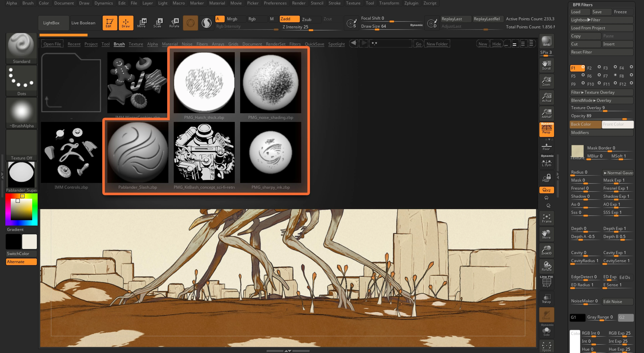Open the BlendMode Overlay dropdown
Screen dimensions: 644x353
point(601,100)
